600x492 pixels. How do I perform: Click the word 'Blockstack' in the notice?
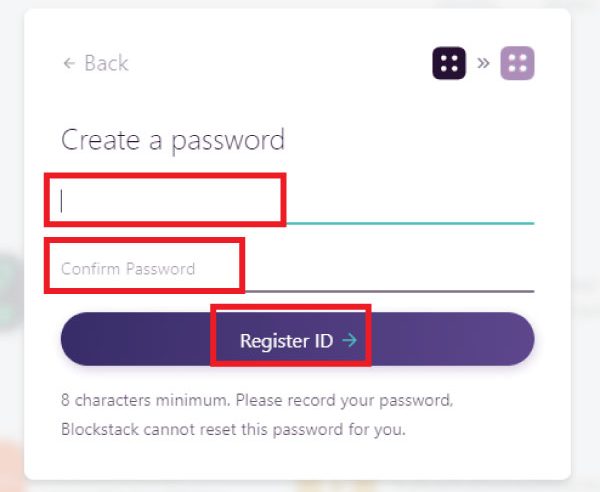98,432
